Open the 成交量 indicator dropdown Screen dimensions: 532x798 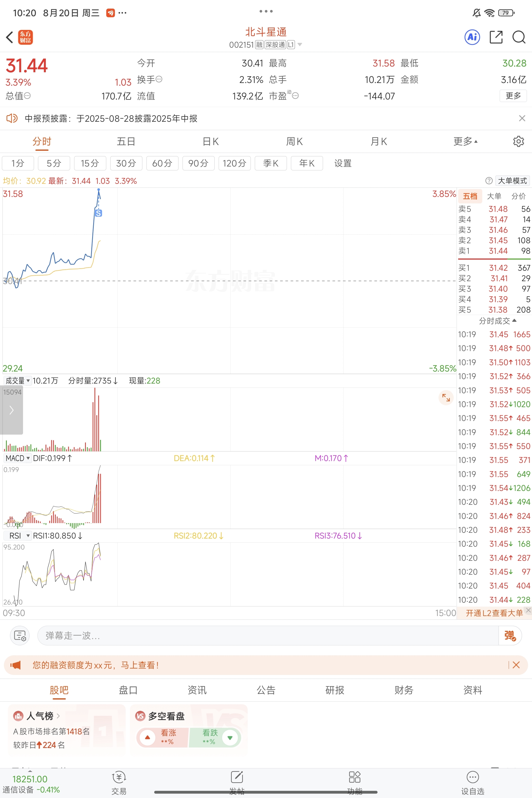pyautogui.click(x=18, y=380)
